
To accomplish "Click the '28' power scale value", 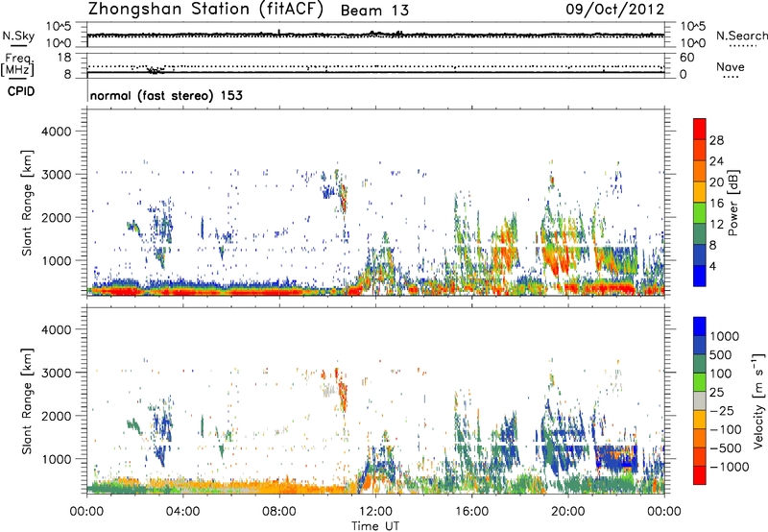I will coord(716,140).
